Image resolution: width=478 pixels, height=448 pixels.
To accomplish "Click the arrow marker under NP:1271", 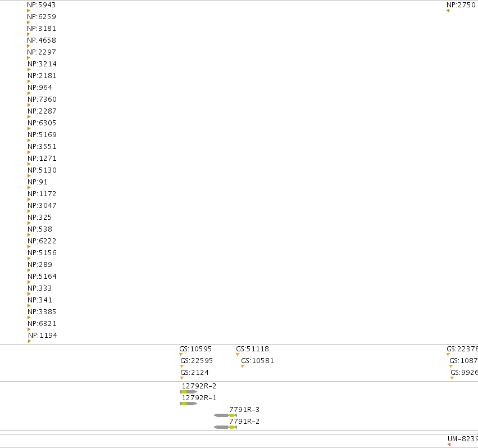I will (29, 164).
